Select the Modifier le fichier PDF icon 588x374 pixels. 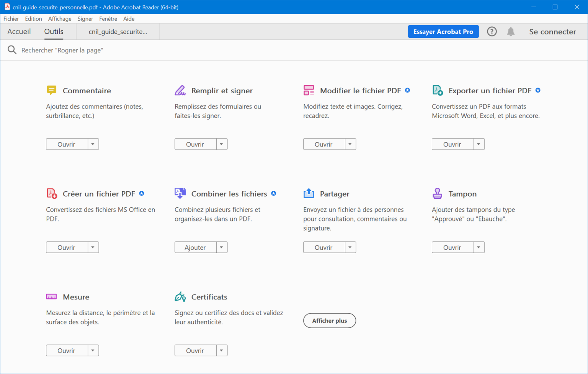tap(309, 90)
